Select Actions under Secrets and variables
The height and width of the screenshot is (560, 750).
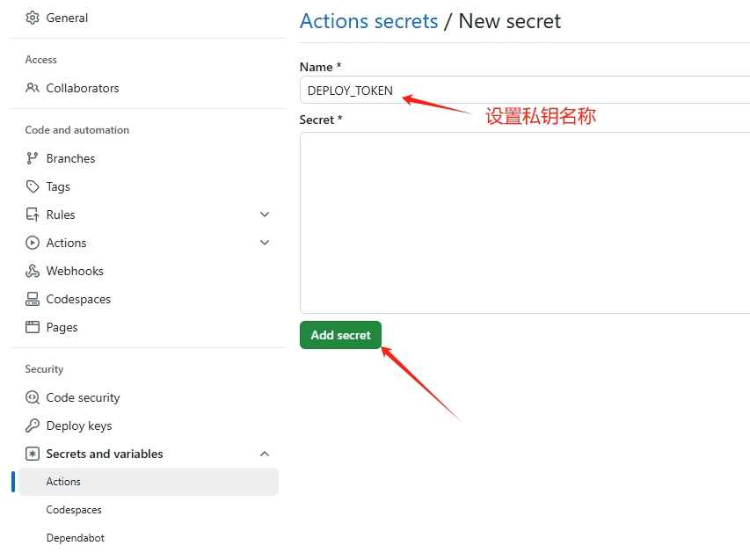(x=149, y=482)
